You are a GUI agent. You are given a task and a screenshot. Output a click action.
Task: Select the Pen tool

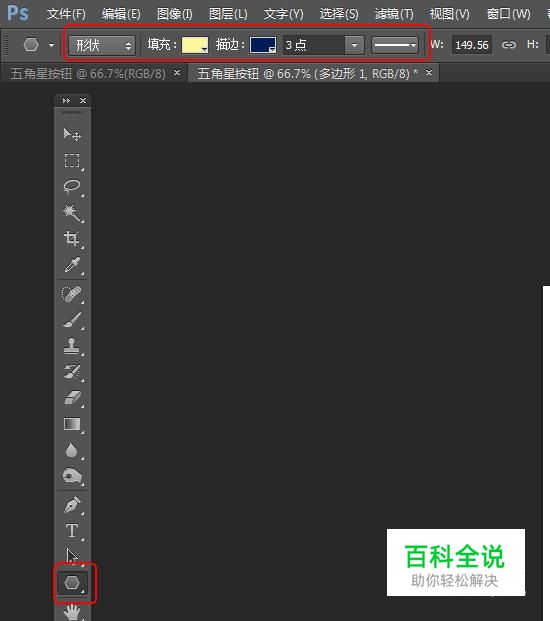72,505
